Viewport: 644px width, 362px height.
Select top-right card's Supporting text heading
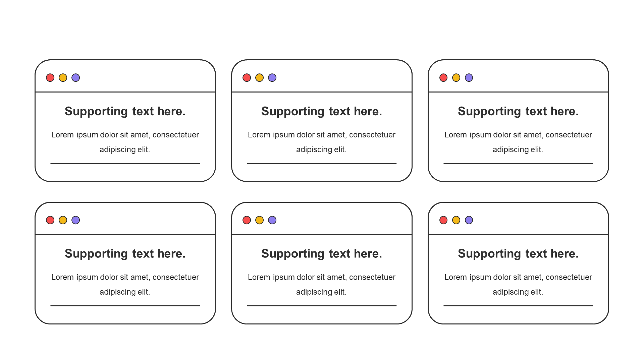pos(518,111)
